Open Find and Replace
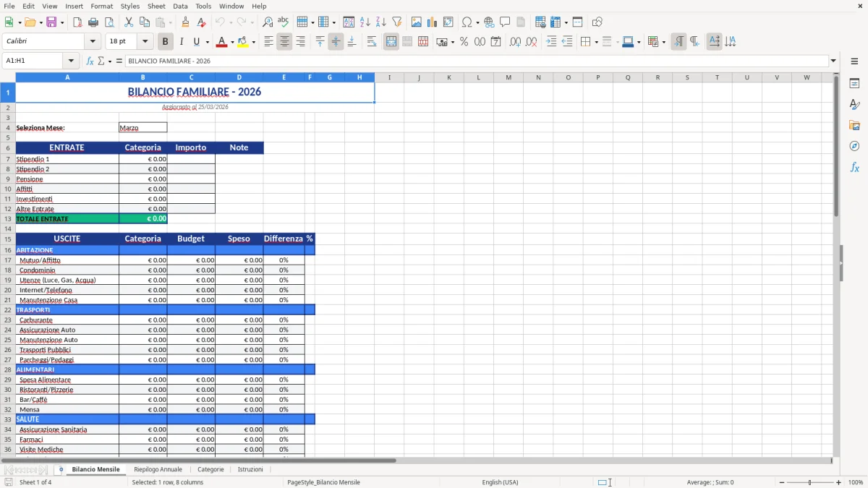This screenshot has width=868, height=488. [268, 22]
